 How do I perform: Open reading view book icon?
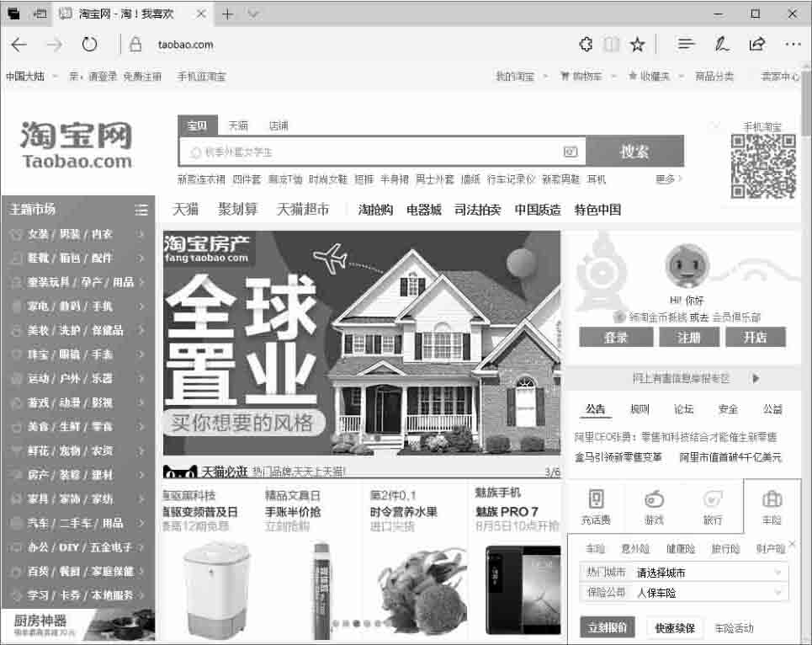[x=611, y=45]
